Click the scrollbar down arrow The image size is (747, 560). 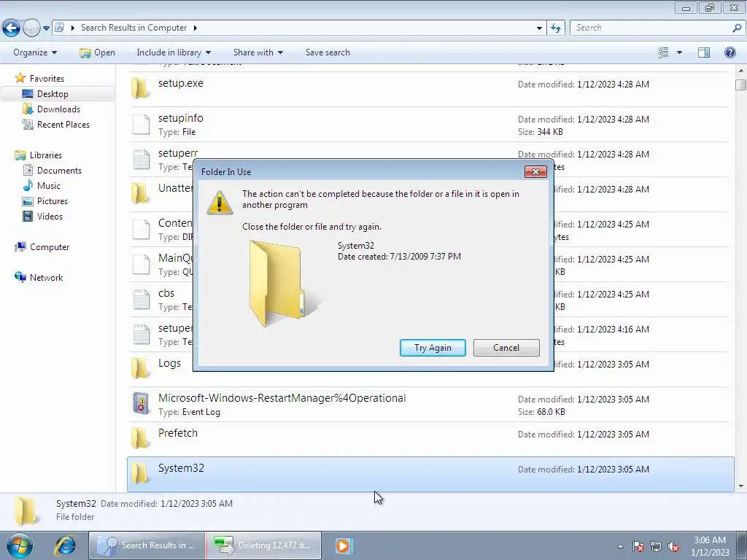(741, 486)
